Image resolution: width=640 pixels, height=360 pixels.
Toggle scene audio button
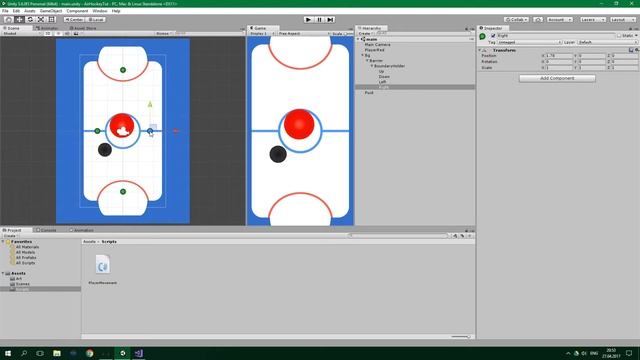(67, 33)
